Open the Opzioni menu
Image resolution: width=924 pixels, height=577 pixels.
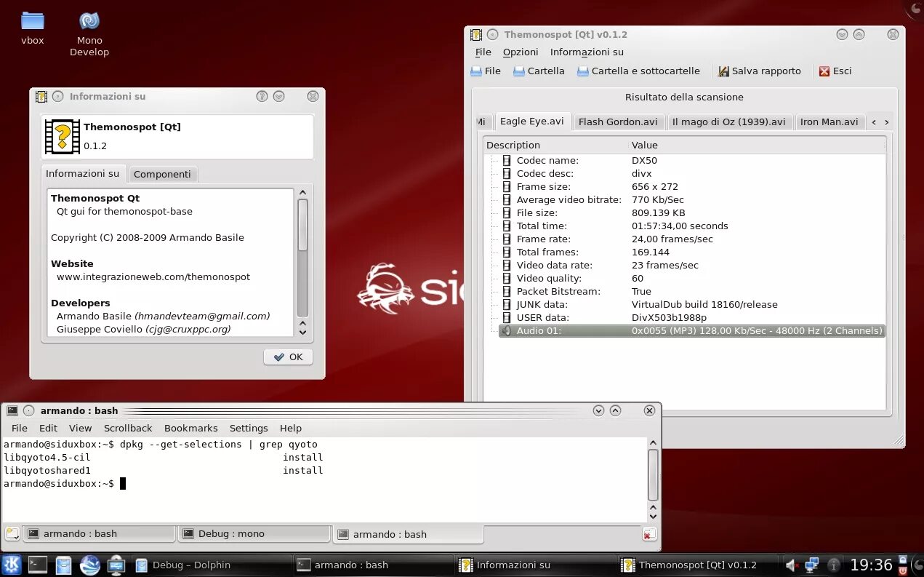(x=521, y=52)
